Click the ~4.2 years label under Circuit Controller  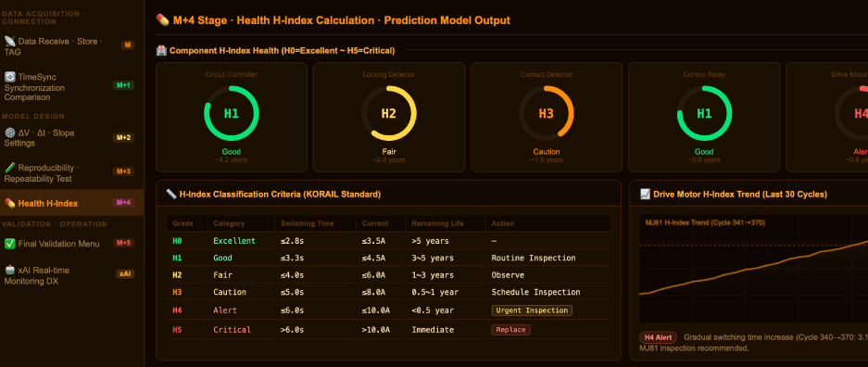pyautogui.click(x=232, y=160)
